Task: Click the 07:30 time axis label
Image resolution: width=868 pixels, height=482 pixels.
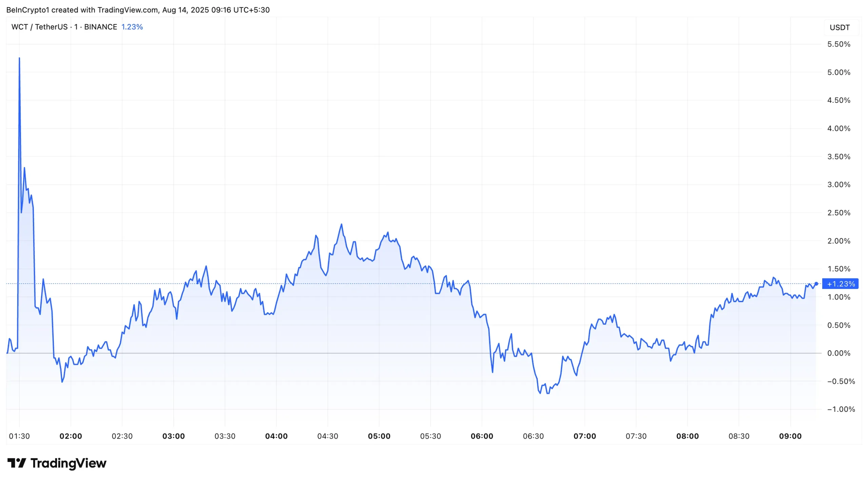Action: coord(636,436)
